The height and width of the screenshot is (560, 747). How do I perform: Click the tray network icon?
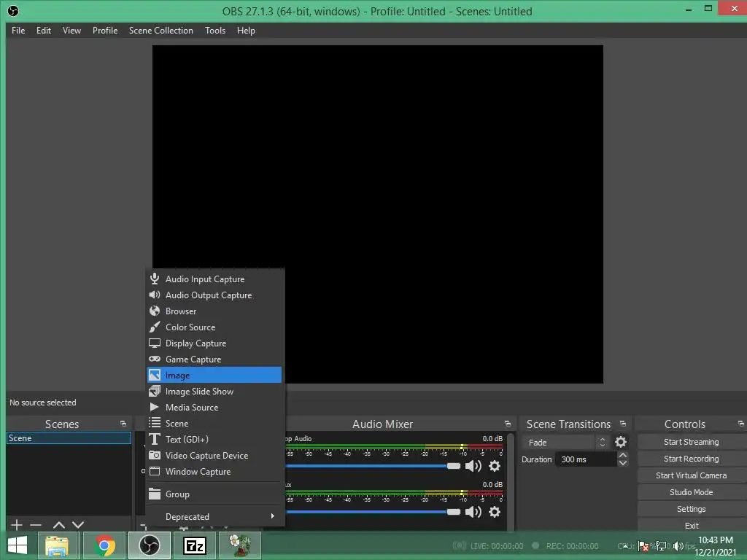pyautogui.click(x=661, y=546)
